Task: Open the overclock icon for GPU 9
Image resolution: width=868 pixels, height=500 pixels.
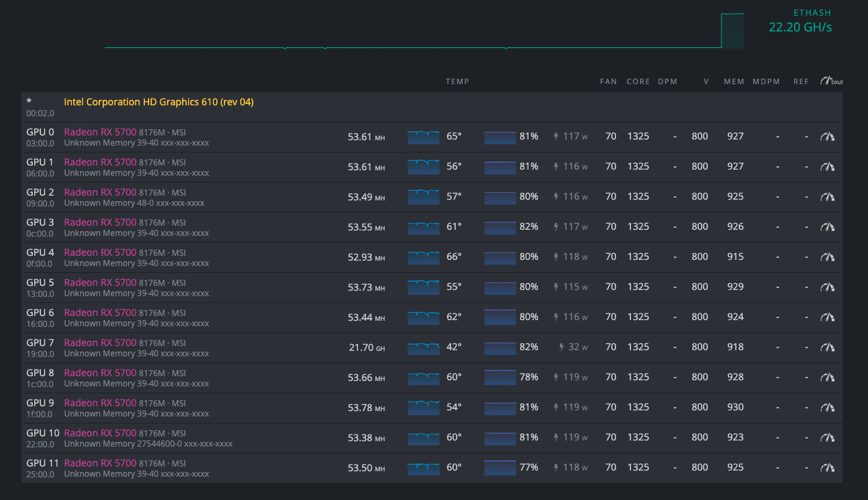Action: tap(828, 408)
